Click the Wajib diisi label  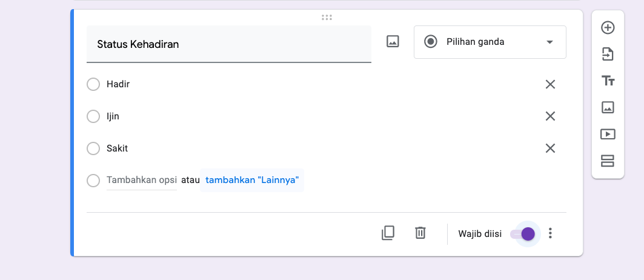(480, 234)
